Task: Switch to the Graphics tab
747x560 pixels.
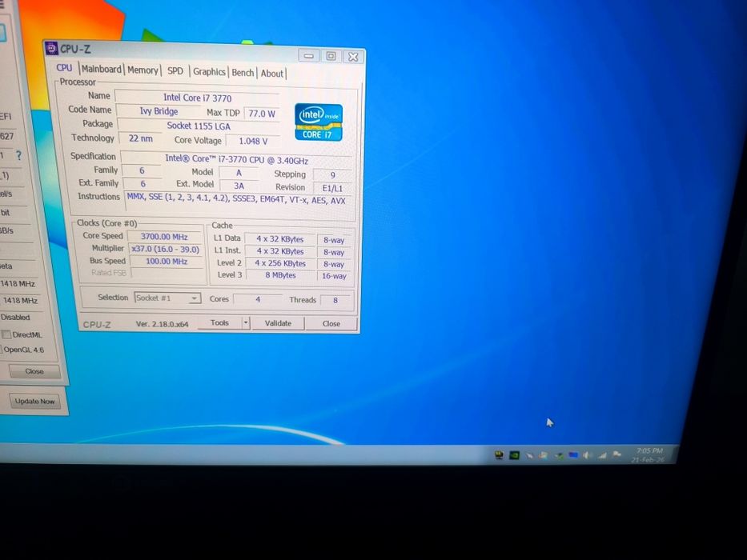Action: (x=209, y=72)
